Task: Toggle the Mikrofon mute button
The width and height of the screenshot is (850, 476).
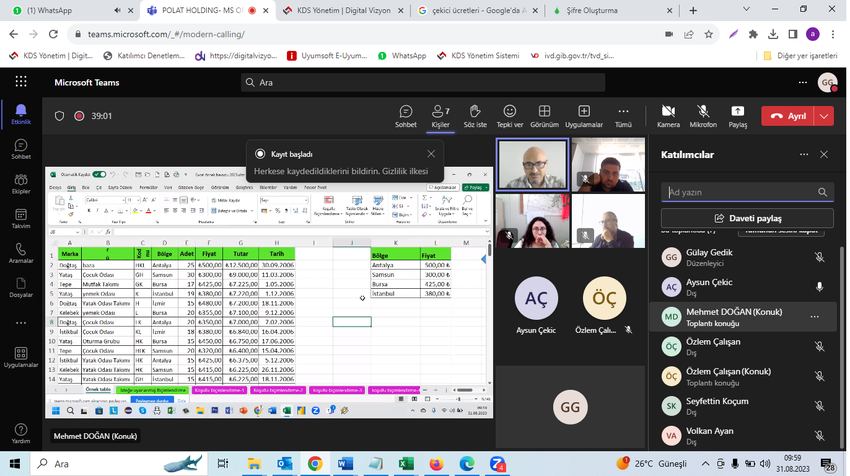Action: pos(703,116)
